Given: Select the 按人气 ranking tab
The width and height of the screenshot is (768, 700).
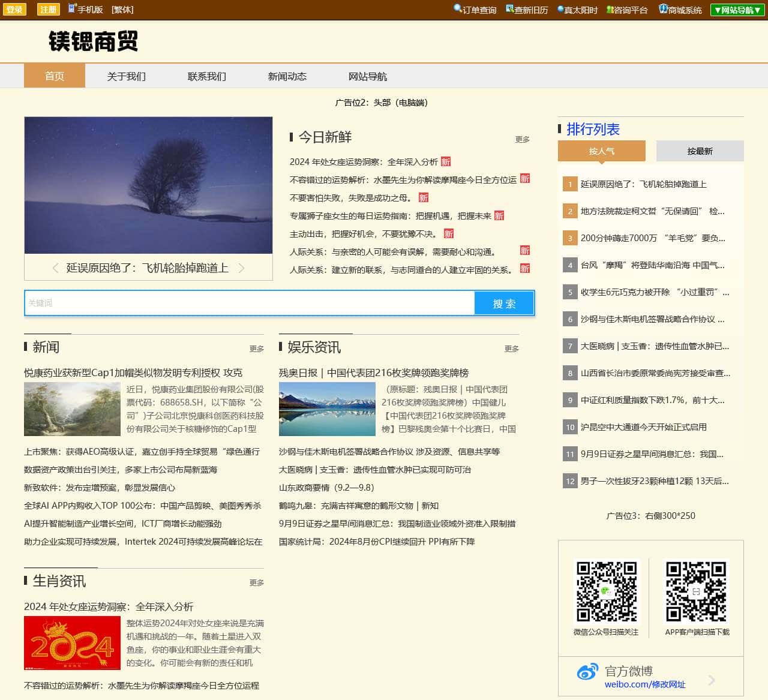Looking at the screenshot, I should click(601, 151).
